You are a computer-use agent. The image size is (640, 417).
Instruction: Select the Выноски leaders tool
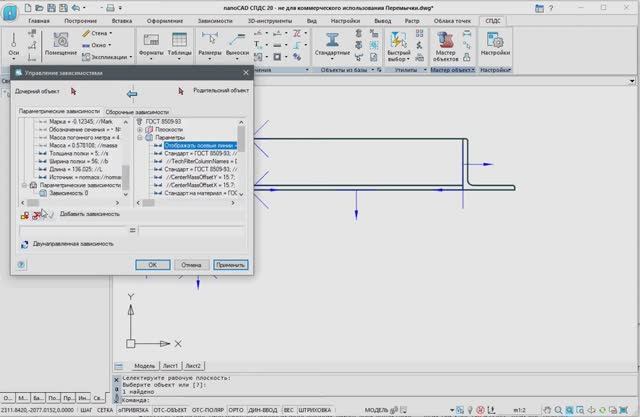[x=237, y=45]
